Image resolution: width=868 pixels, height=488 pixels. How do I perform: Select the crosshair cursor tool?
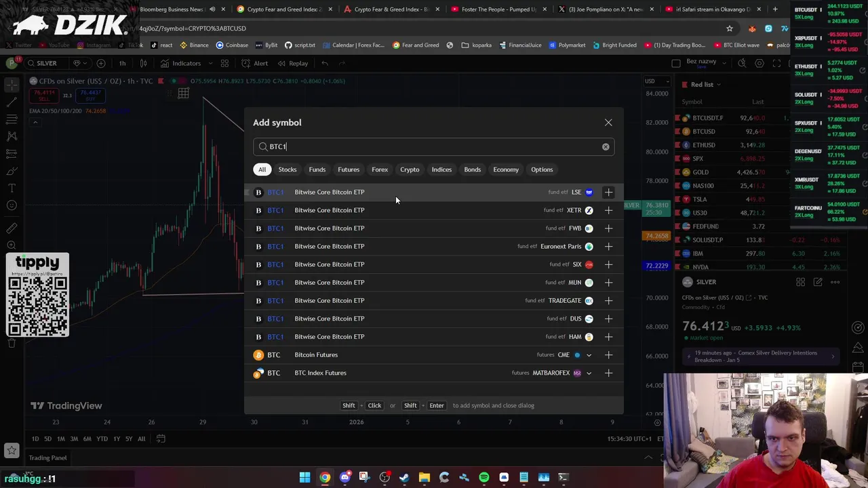(12, 85)
